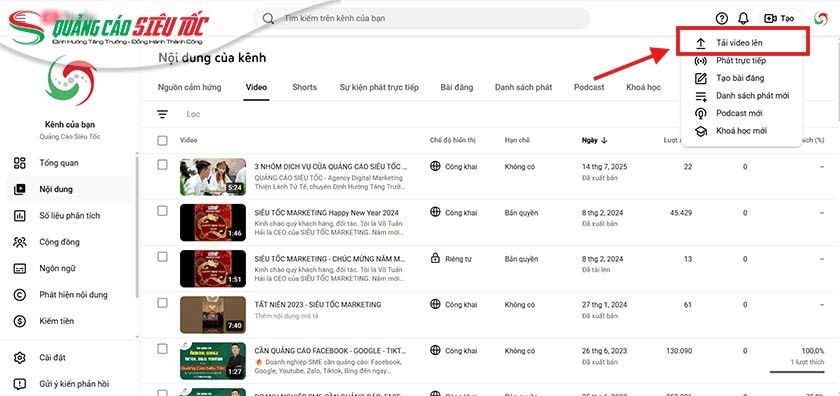Open Tổng quan in sidebar

click(70, 163)
